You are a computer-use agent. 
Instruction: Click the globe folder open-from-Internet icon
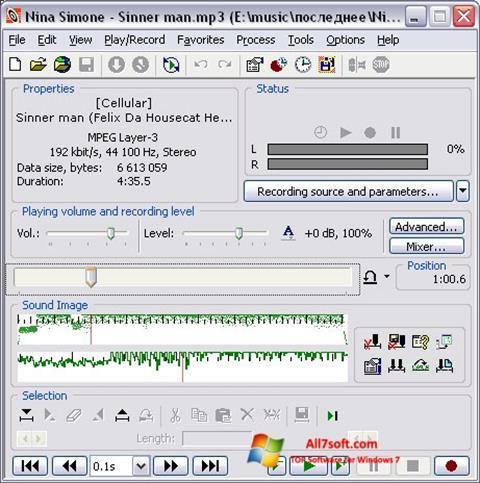(x=62, y=64)
